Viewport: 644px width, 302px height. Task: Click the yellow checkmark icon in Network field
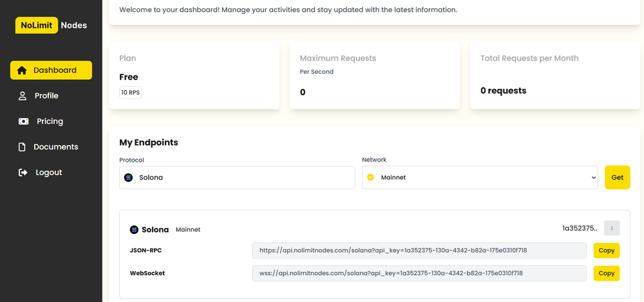tap(370, 178)
